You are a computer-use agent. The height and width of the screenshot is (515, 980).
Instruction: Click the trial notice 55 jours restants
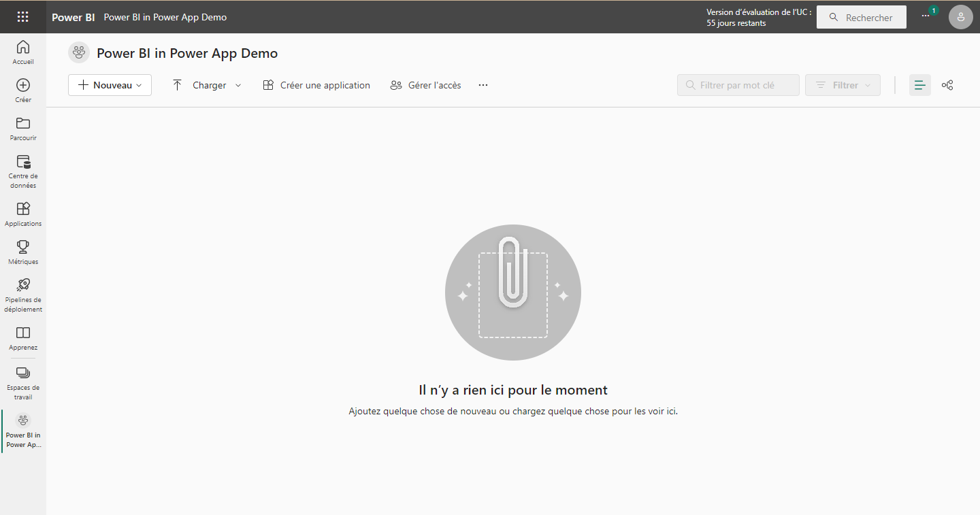(x=736, y=23)
